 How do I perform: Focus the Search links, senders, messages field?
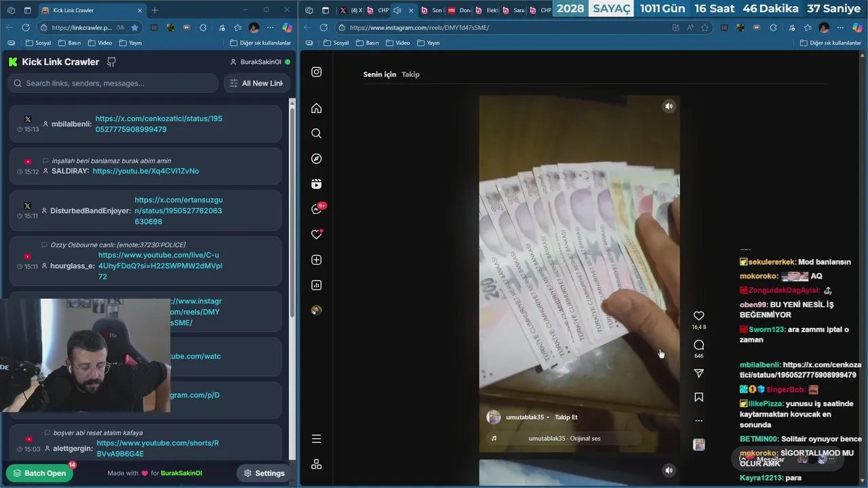click(x=113, y=83)
